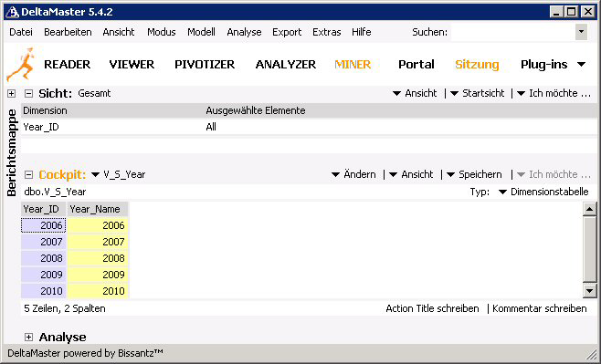
Task: Select Year_ID cell 2010
Action: pos(44,291)
